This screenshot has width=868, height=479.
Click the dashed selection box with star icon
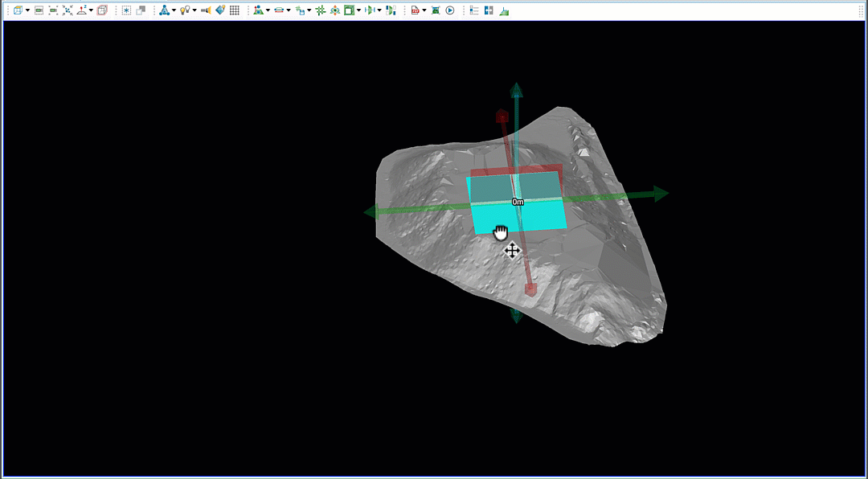pyautogui.click(x=126, y=10)
